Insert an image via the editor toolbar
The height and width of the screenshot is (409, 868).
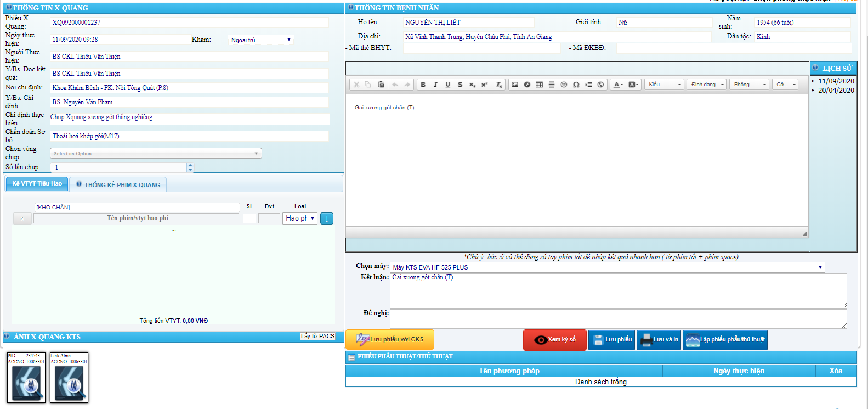pos(514,85)
